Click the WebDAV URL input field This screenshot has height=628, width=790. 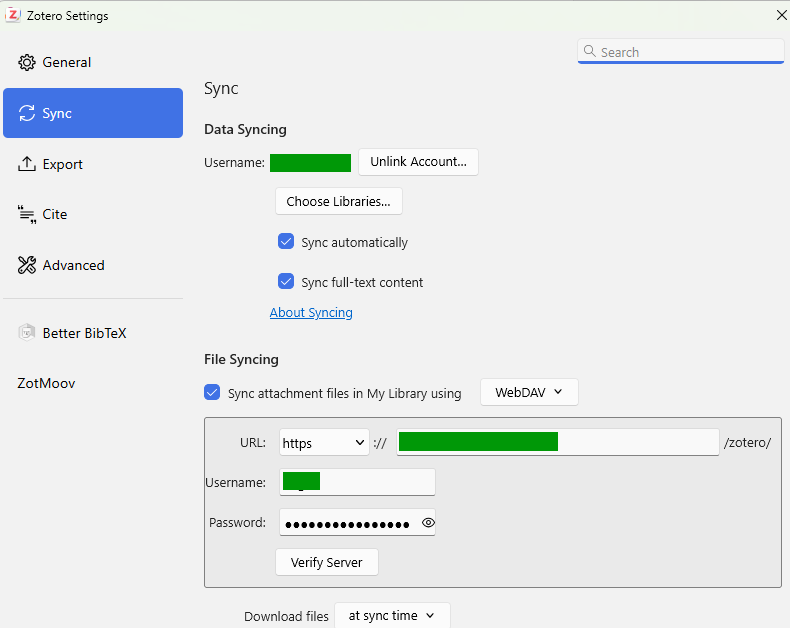point(558,442)
